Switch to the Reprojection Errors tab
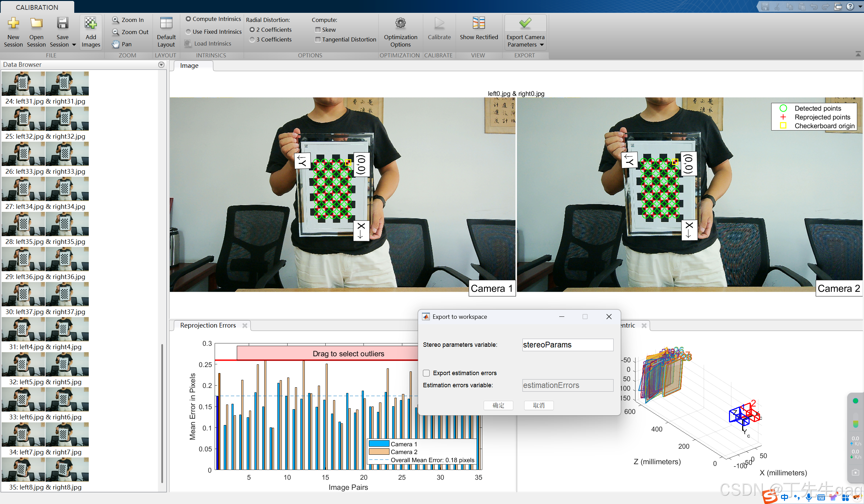864x504 pixels. click(208, 325)
